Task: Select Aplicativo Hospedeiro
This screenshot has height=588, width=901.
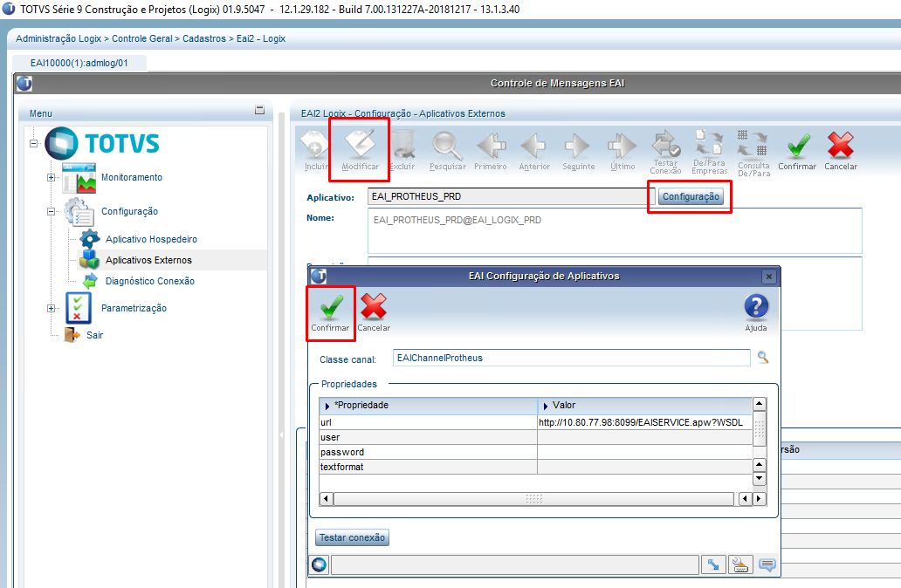Action: click(x=151, y=239)
